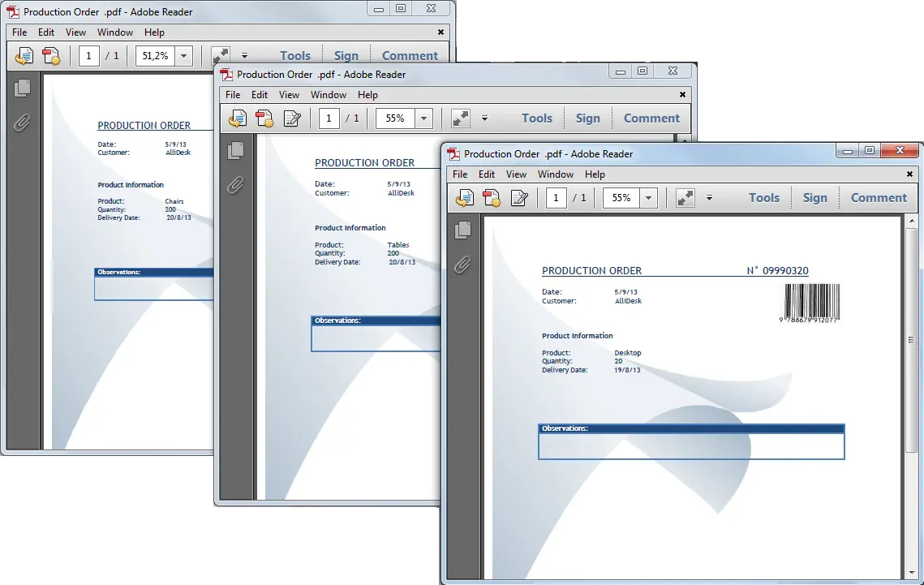Open the Tools pane in the front window
Image resolution: width=924 pixels, height=585 pixels.
tap(764, 198)
